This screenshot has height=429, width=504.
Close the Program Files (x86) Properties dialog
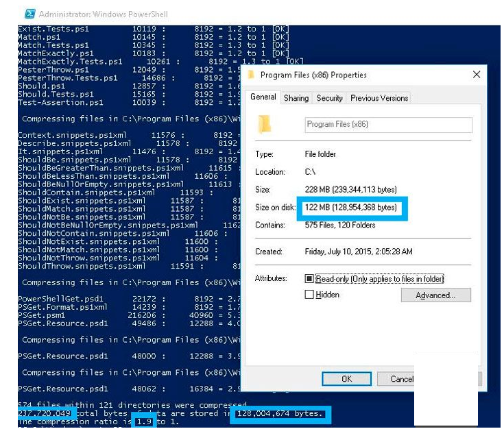pos(477,75)
